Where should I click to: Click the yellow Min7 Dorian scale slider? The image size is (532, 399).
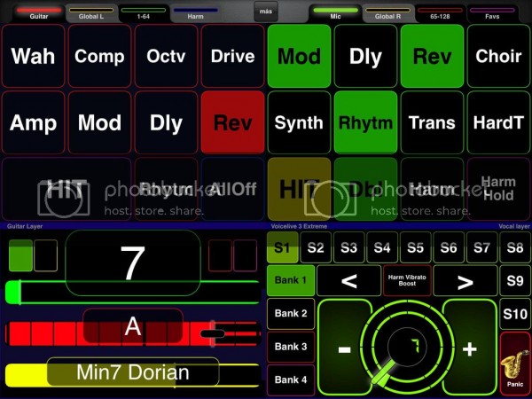(133, 375)
